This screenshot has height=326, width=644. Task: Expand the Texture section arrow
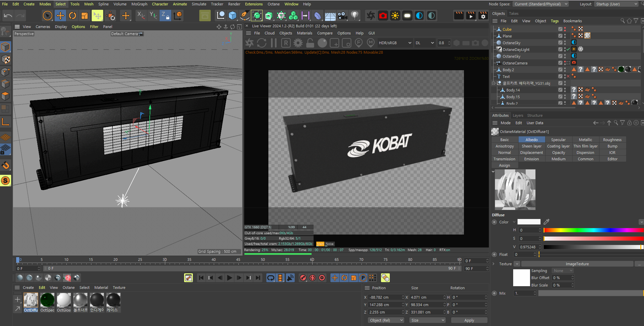point(493,264)
